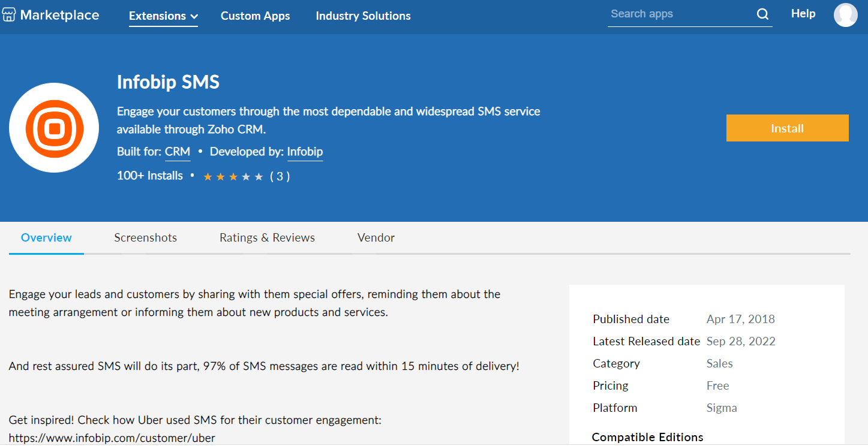Click the Help link
This screenshot has height=446, width=868.
click(803, 14)
